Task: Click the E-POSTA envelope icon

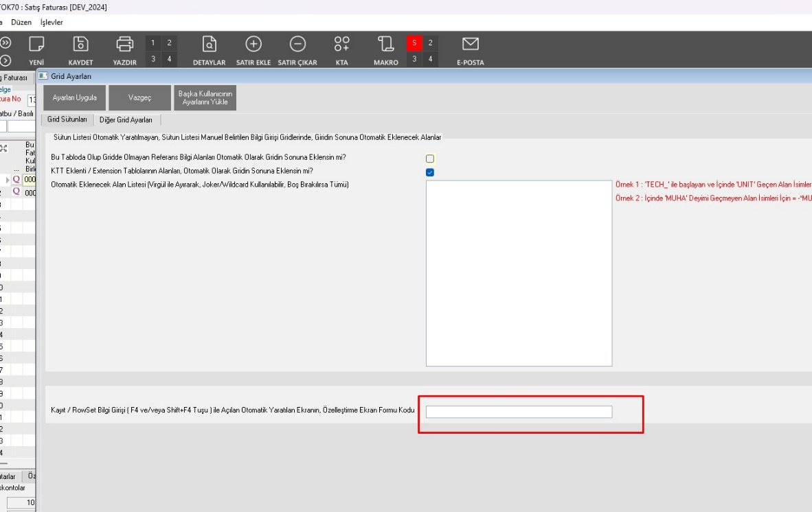Action: [x=470, y=45]
